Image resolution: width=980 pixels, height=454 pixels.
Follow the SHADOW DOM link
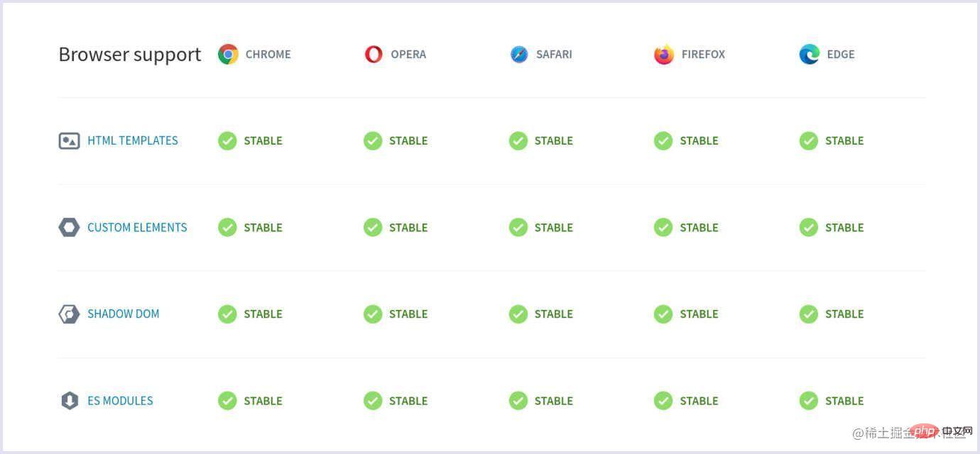click(x=124, y=314)
